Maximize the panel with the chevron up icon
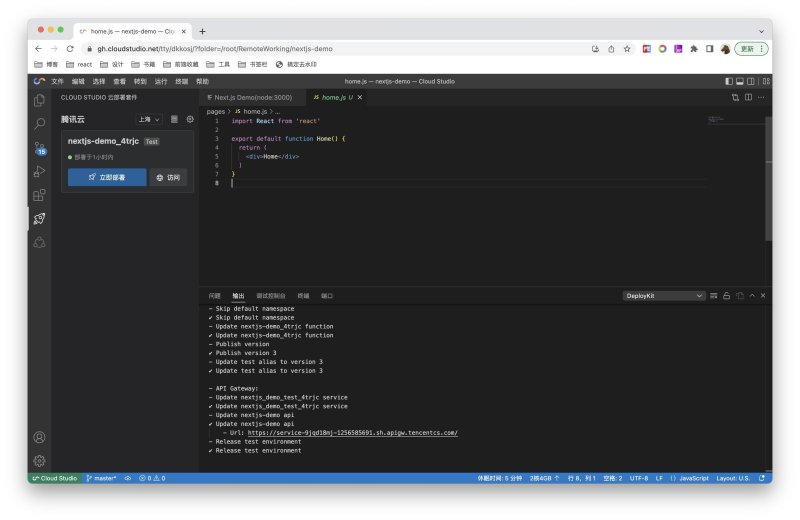Viewport: 800px width, 520px height. point(752,295)
